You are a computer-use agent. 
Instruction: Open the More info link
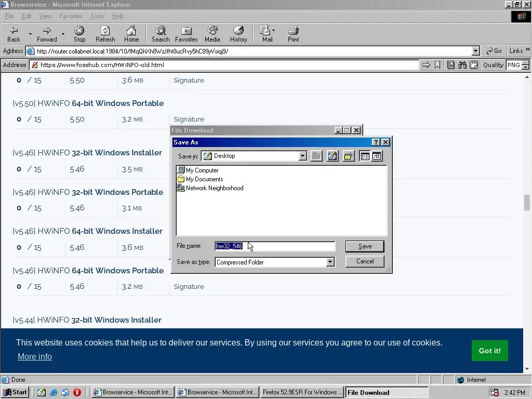35,356
